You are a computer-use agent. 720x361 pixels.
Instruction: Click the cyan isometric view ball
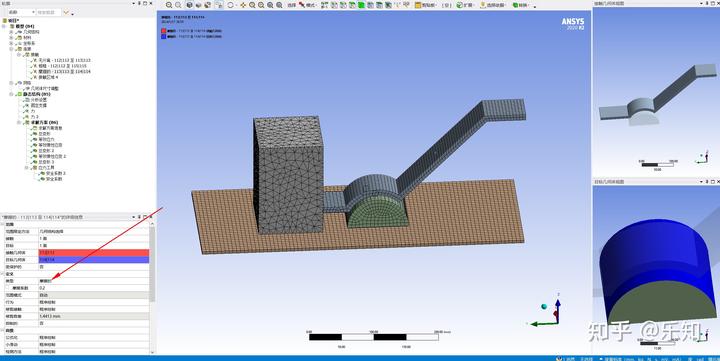pos(544,306)
